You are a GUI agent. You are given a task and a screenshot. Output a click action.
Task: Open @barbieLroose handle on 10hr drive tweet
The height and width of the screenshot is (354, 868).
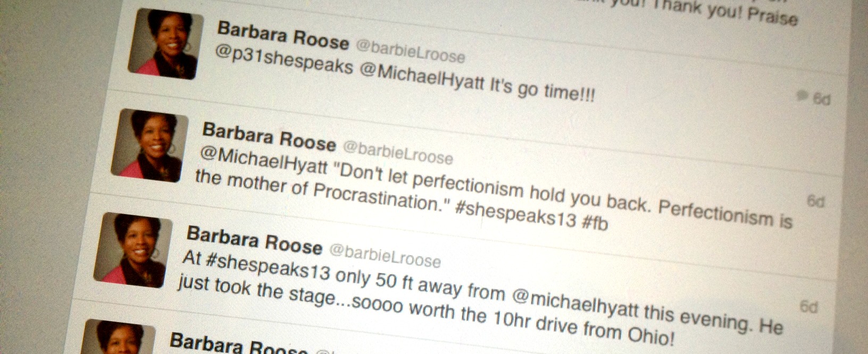pos(385,256)
